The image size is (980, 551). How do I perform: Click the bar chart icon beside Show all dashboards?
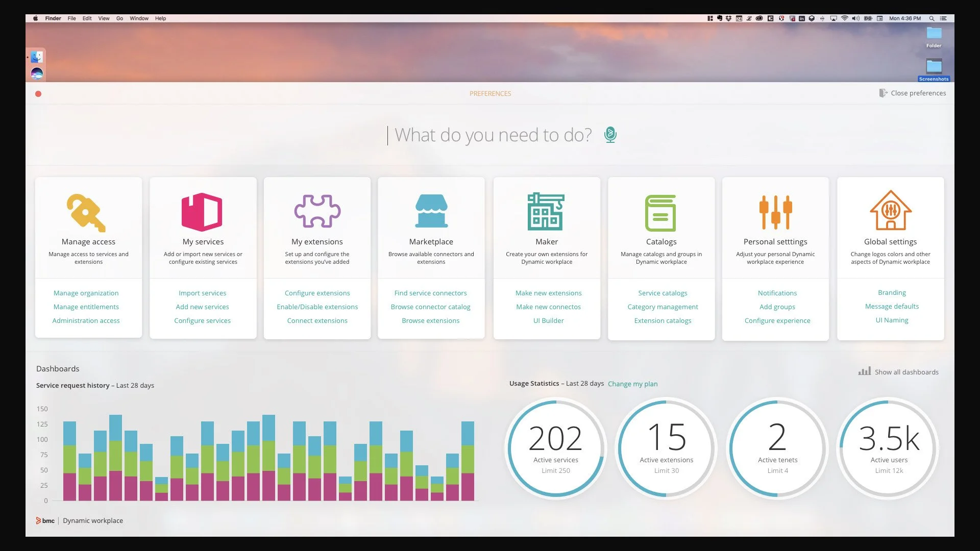[864, 371]
